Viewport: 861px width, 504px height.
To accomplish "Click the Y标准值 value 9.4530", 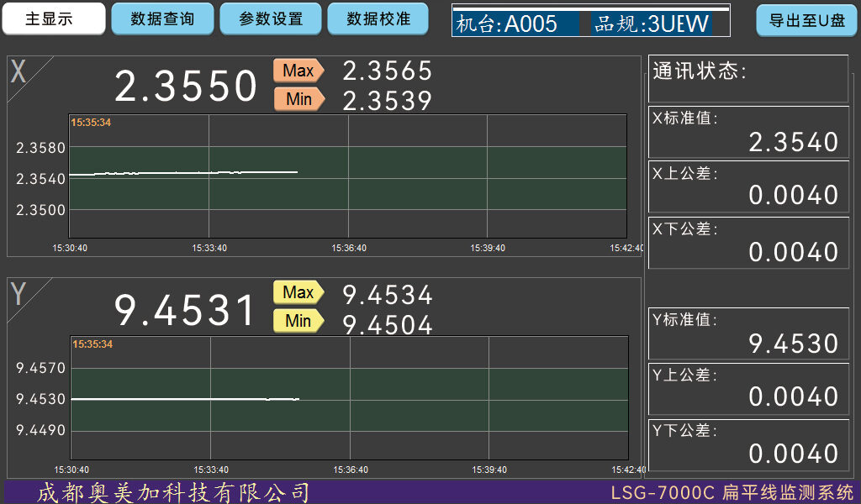I will [793, 344].
